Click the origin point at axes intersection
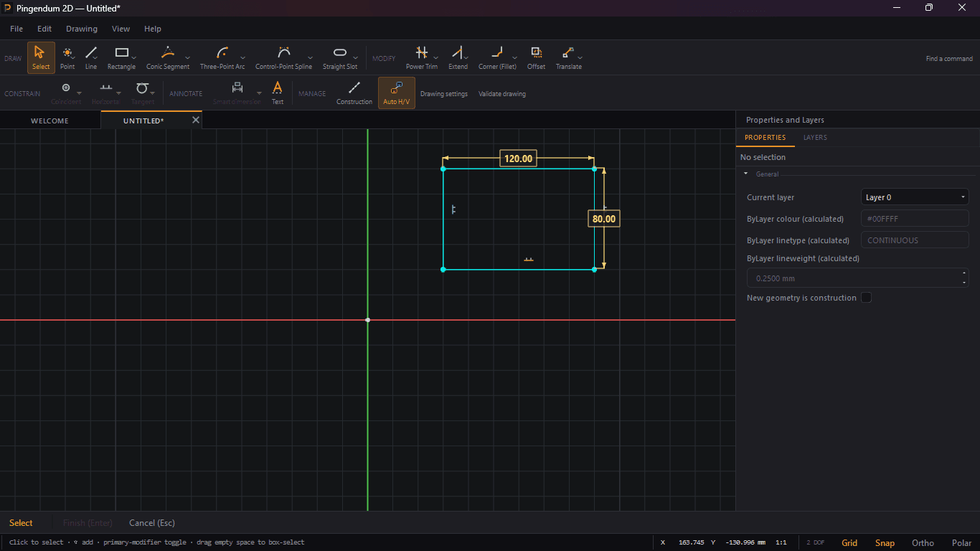The image size is (980, 551). pos(368,320)
